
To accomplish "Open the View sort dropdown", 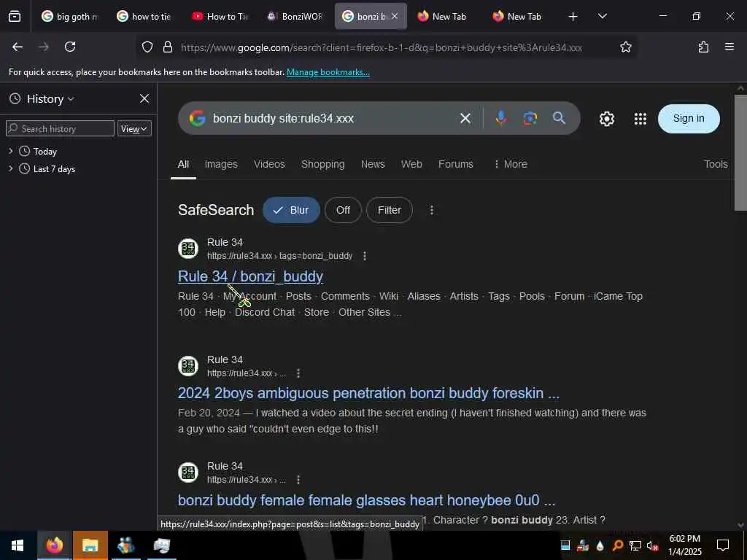I will (134, 128).
